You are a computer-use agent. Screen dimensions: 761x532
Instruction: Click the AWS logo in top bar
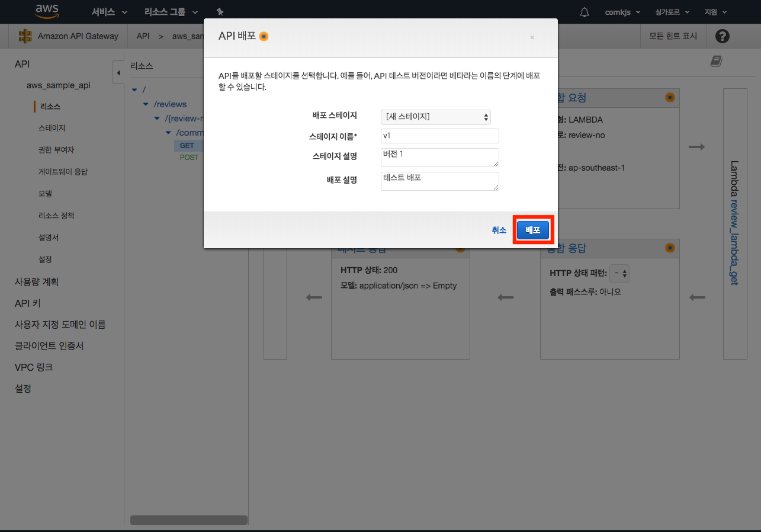46,11
